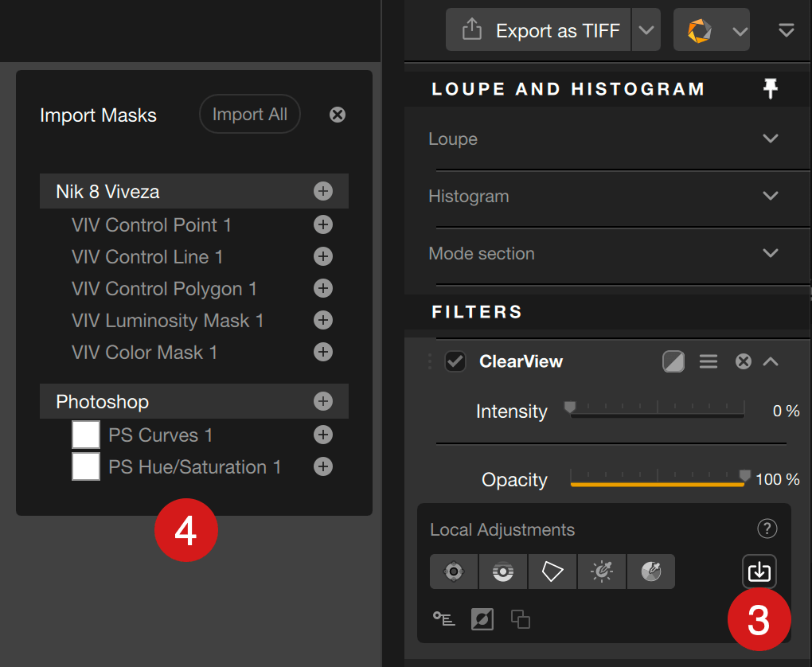Click the Loupe and Histogram header title
This screenshot has width=812, height=667.
coord(568,89)
